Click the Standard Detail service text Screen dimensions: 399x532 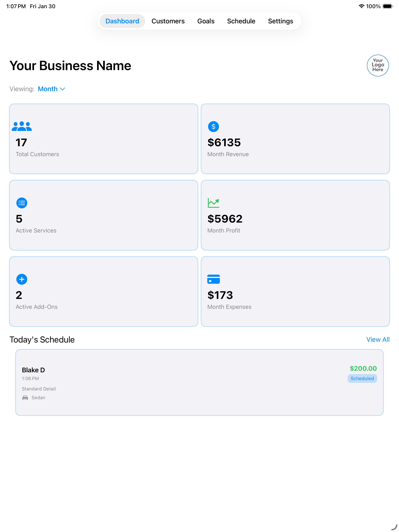39,389
